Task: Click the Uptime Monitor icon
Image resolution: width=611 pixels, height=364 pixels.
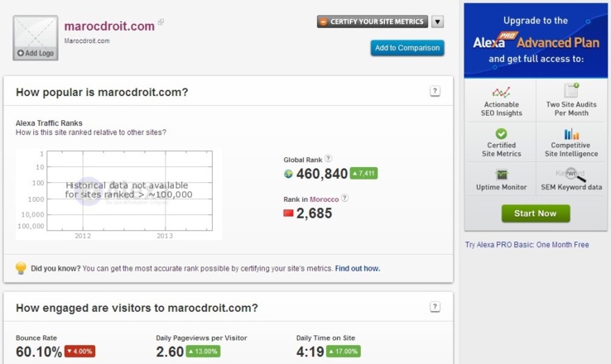Action: [502, 175]
